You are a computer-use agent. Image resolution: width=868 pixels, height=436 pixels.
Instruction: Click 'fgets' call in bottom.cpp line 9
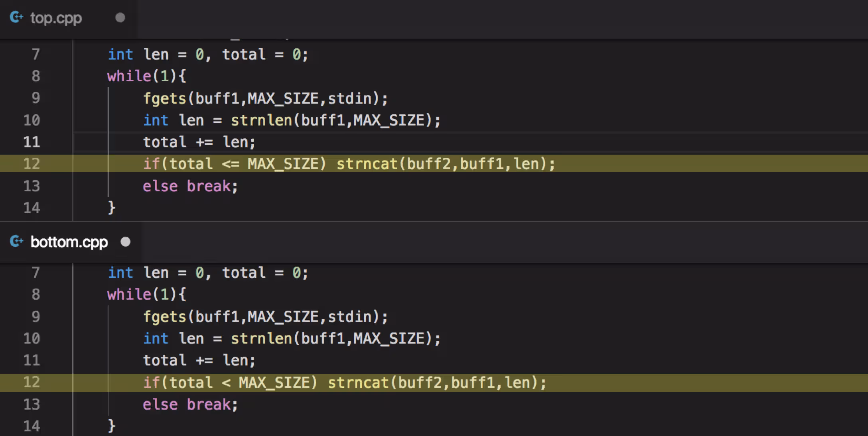[x=164, y=316]
